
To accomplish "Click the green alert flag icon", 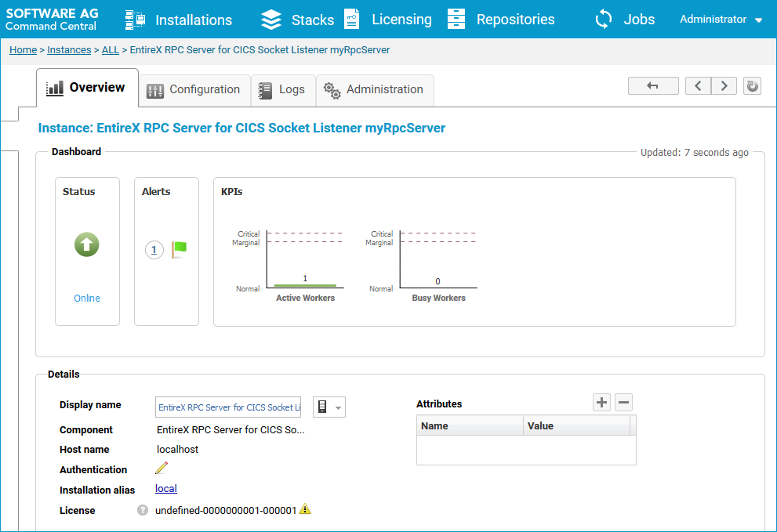I will coord(179,249).
